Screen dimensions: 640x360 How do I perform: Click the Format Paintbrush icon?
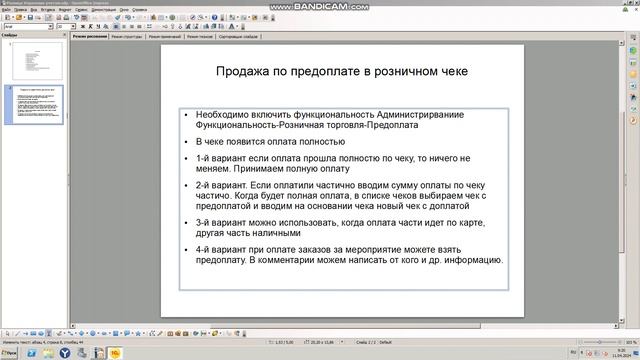[118, 18]
